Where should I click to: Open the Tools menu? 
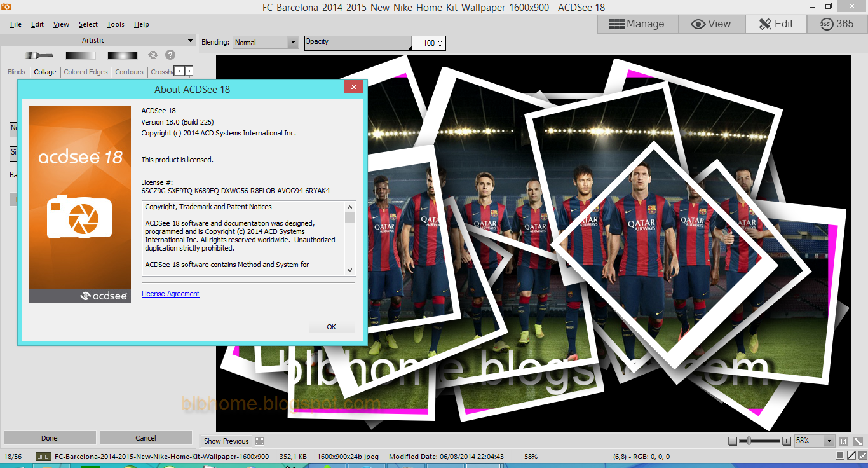116,24
